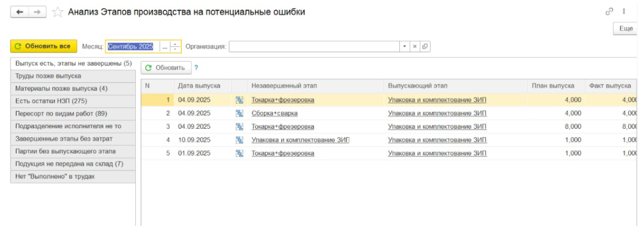Open releasing stage link in row 2

(x=437, y=113)
